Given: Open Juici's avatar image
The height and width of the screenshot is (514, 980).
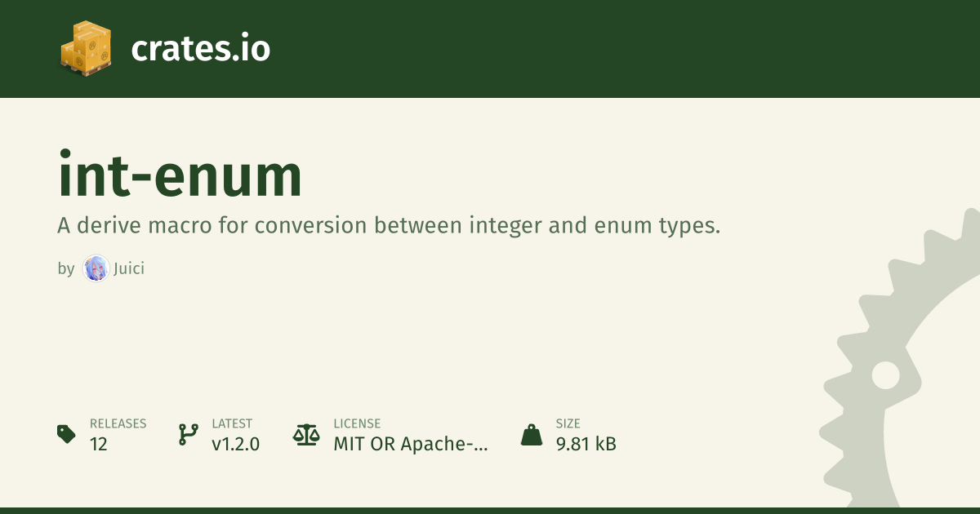Looking at the screenshot, I should [x=96, y=268].
